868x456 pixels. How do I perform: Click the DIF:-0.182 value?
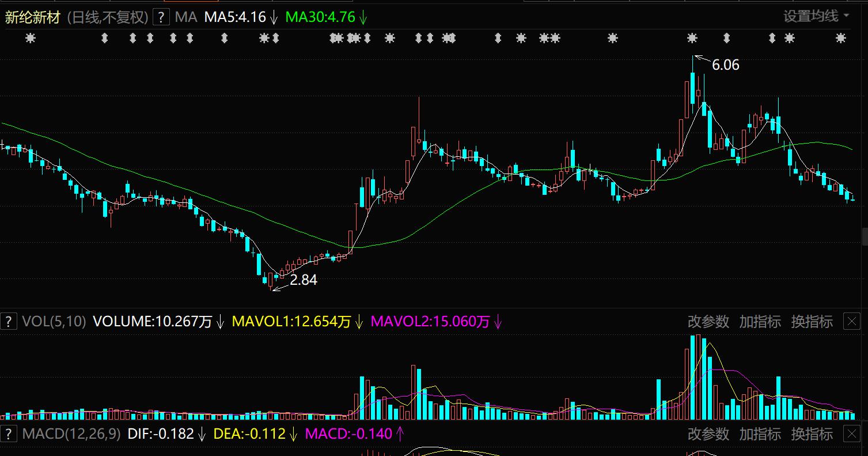point(161,434)
